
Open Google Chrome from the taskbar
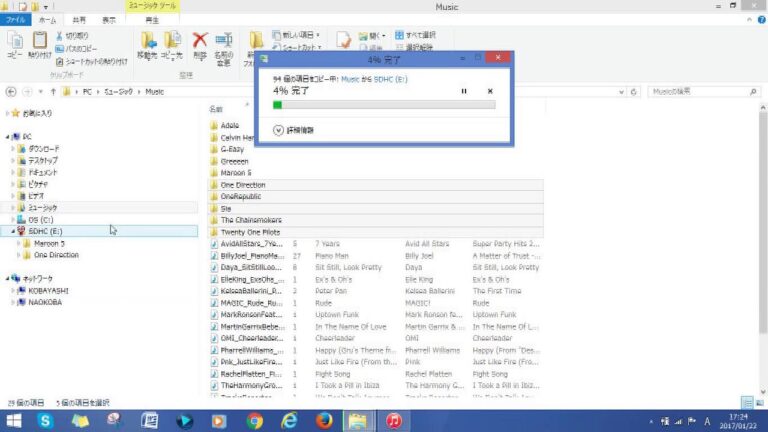(254, 421)
